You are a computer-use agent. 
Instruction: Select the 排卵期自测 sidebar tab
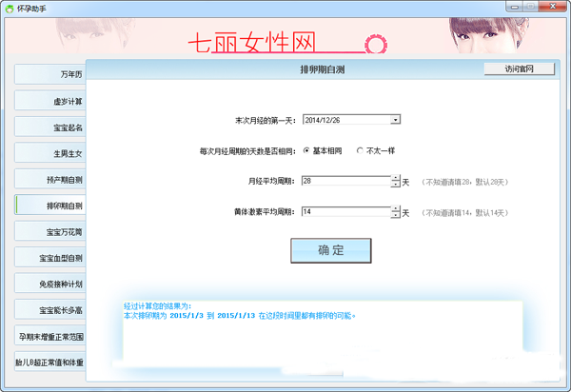[50, 206]
